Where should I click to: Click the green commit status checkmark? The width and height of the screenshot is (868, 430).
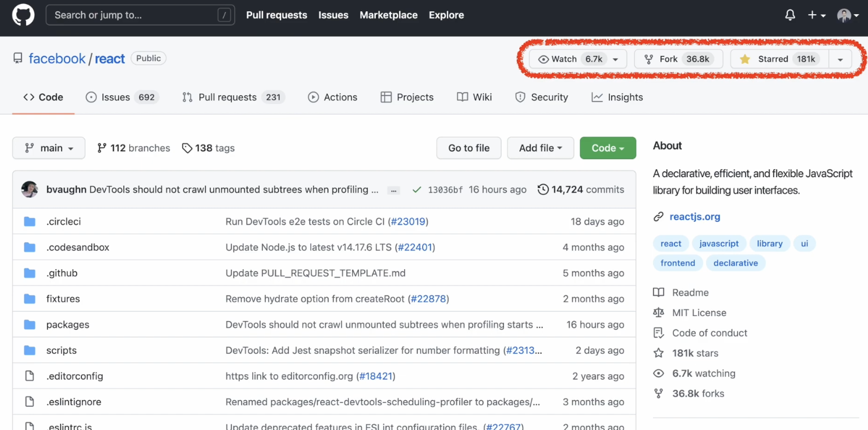pyautogui.click(x=417, y=190)
